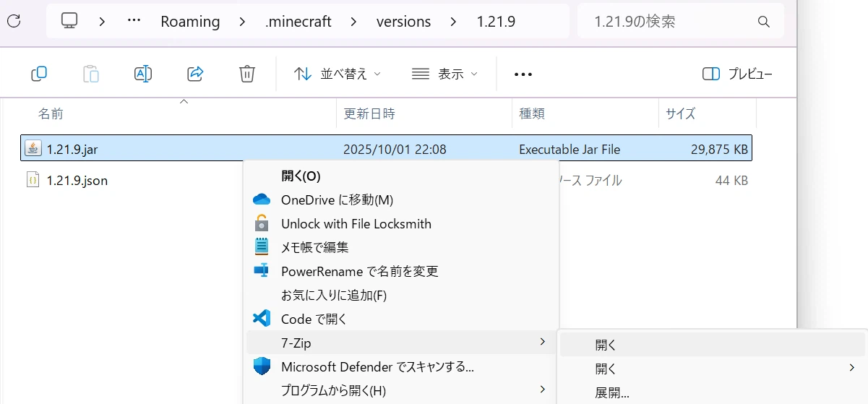The image size is (868, 404).
Task: Sort by the 種類 column header
Action: 532,113
